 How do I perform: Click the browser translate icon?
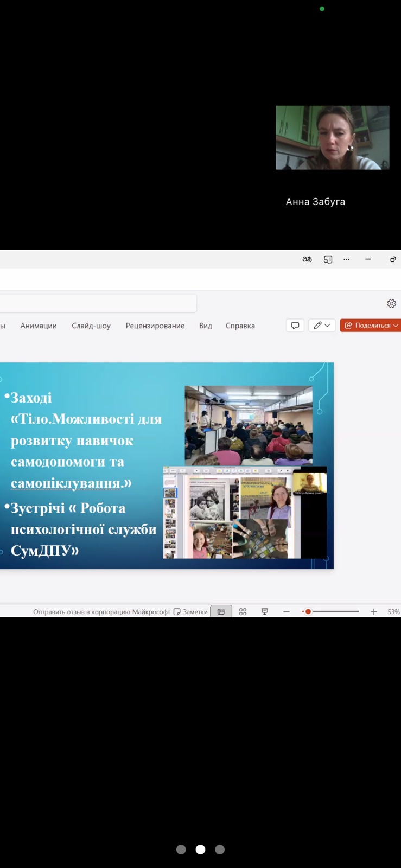pyautogui.click(x=307, y=259)
